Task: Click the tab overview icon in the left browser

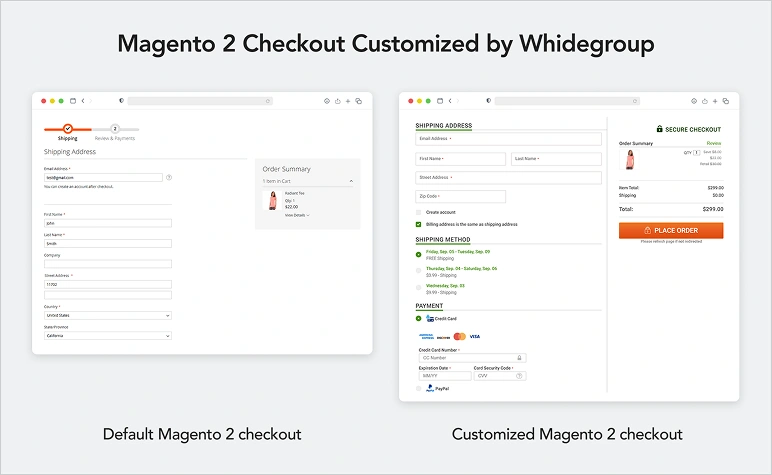Action: (358, 101)
